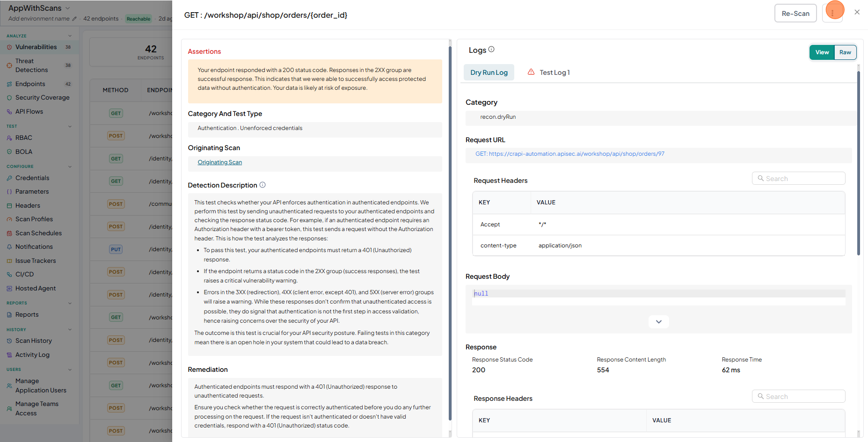Click the Vulnerabilities shield icon in sidebar
The image size is (868, 442).
point(9,47)
